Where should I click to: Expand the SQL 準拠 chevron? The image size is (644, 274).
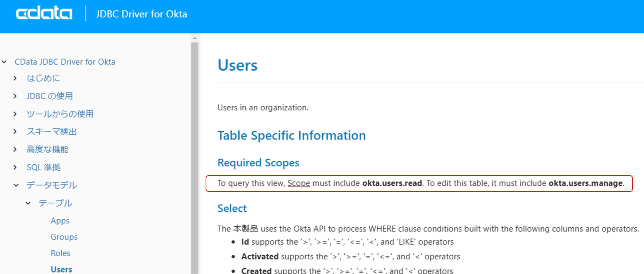15,167
